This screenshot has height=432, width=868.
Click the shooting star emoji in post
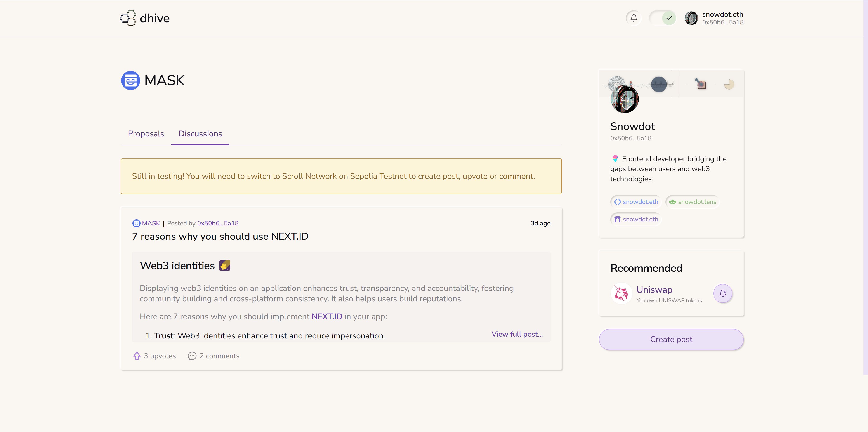pyautogui.click(x=225, y=266)
